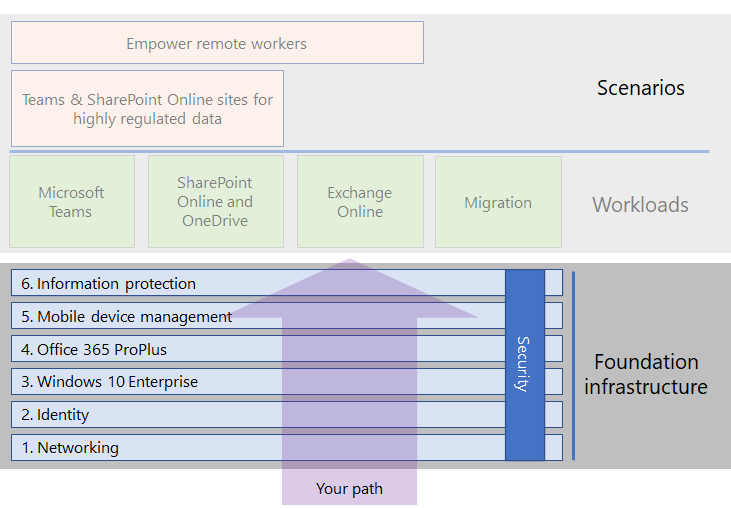Select SharePoint Online and OneDrive tile
Screen dimensions: 731x508
216,201
